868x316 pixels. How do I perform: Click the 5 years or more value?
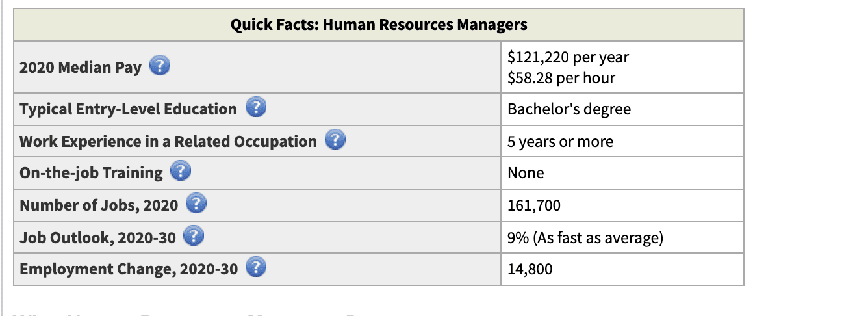coord(560,141)
